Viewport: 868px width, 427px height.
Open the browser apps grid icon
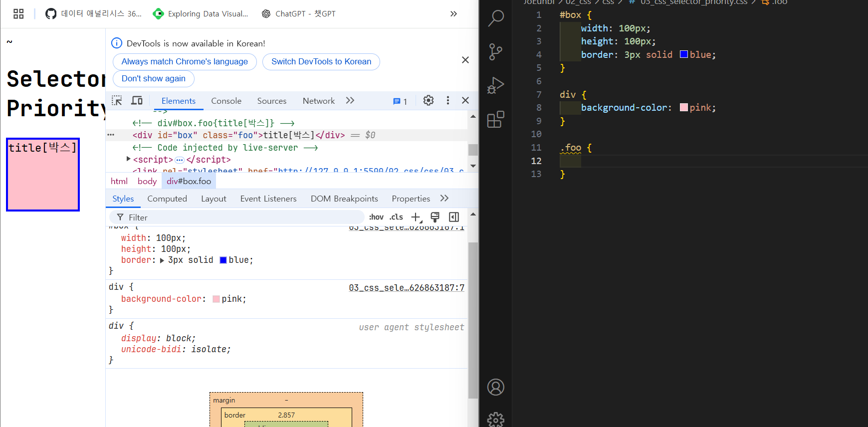[x=18, y=14]
